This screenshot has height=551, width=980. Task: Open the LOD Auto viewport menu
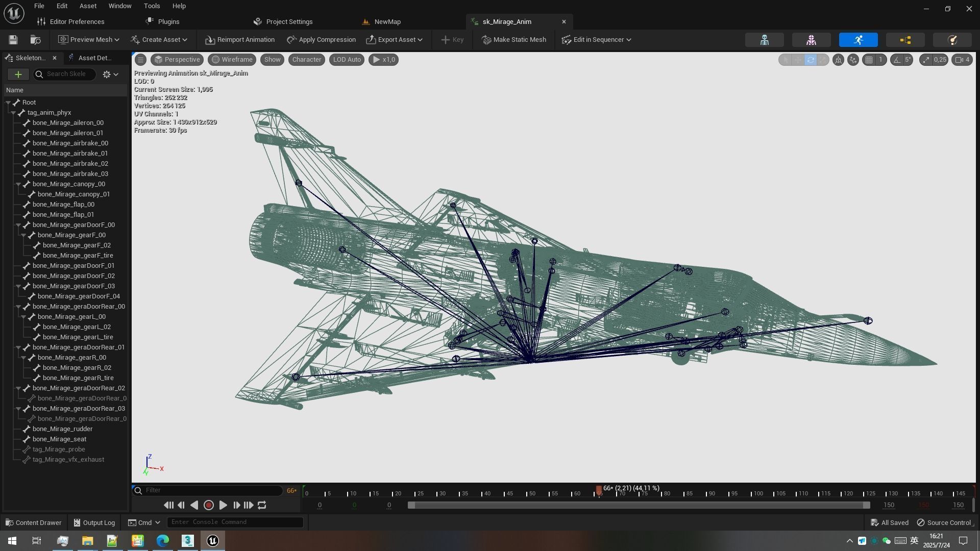pos(347,60)
